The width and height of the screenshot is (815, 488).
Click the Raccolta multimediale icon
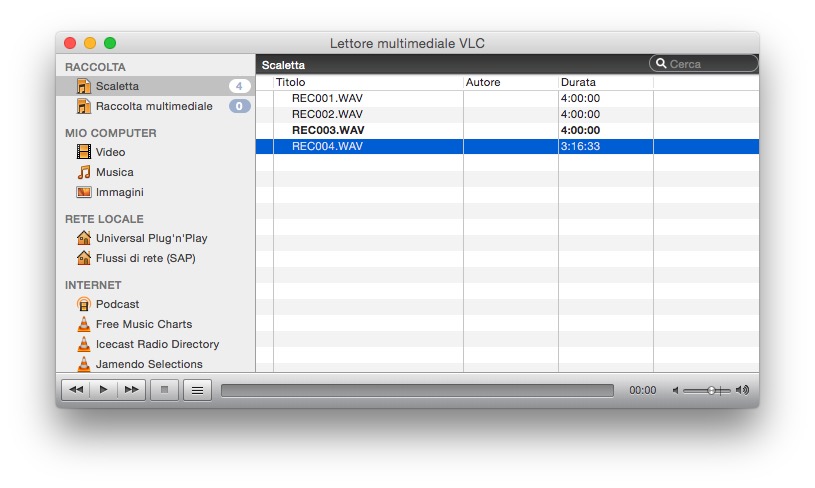click(83, 106)
